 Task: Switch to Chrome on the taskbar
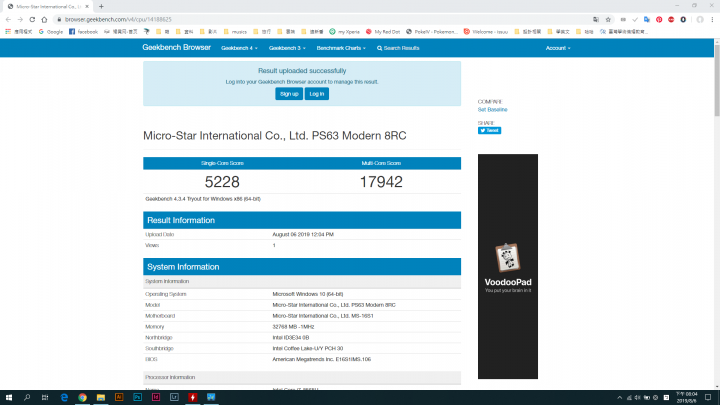tap(82, 397)
